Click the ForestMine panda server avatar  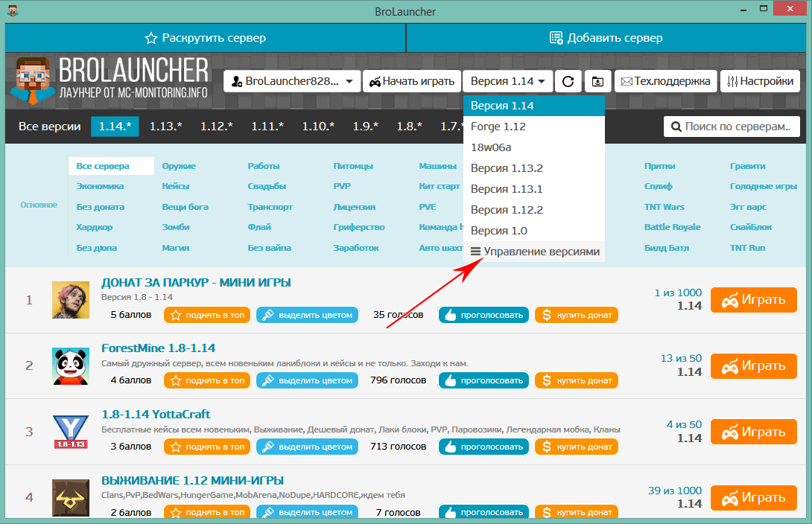[71, 365]
